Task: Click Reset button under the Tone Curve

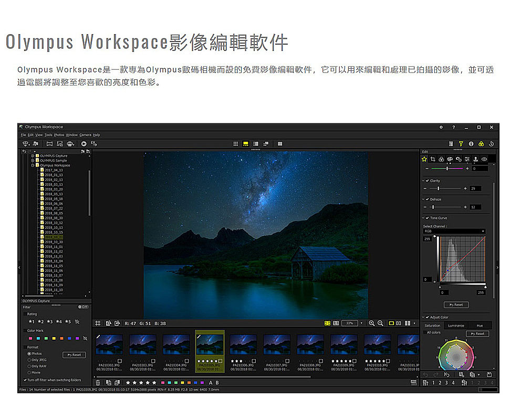Action: (456, 304)
